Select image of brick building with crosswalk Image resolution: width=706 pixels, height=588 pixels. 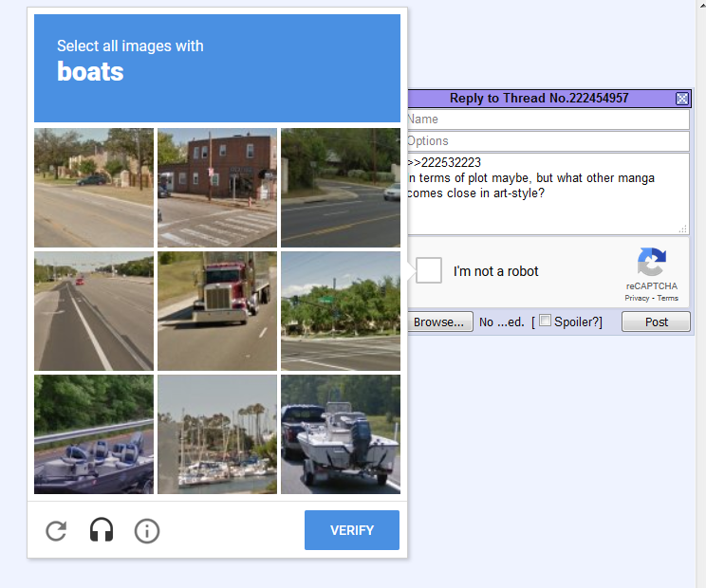pyautogui.click(x=217, y=188)
